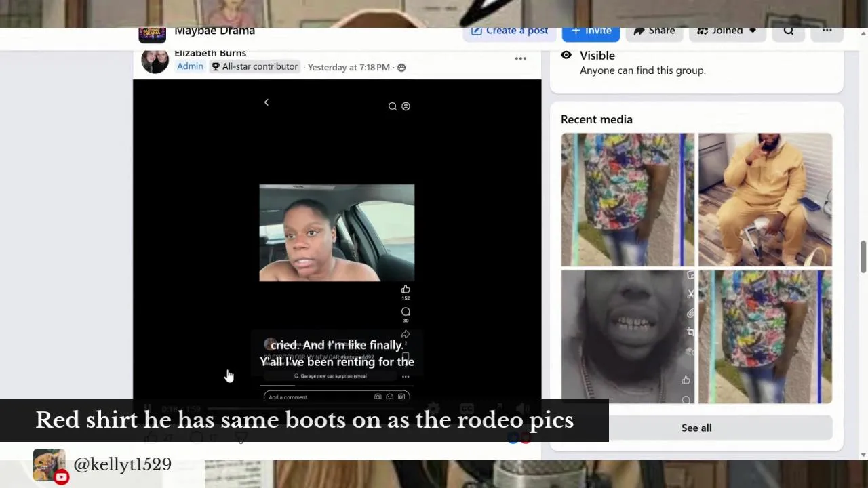Click the eye icon beside Visible
The height and width of the screenshot is (488, 868).
tap(566, 55)
